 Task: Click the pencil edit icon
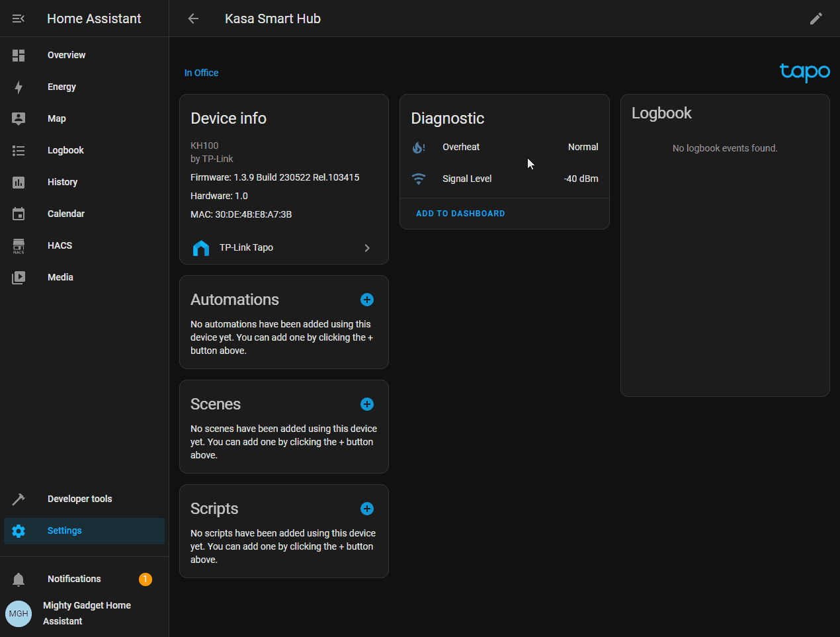click(x=816, y=19)
